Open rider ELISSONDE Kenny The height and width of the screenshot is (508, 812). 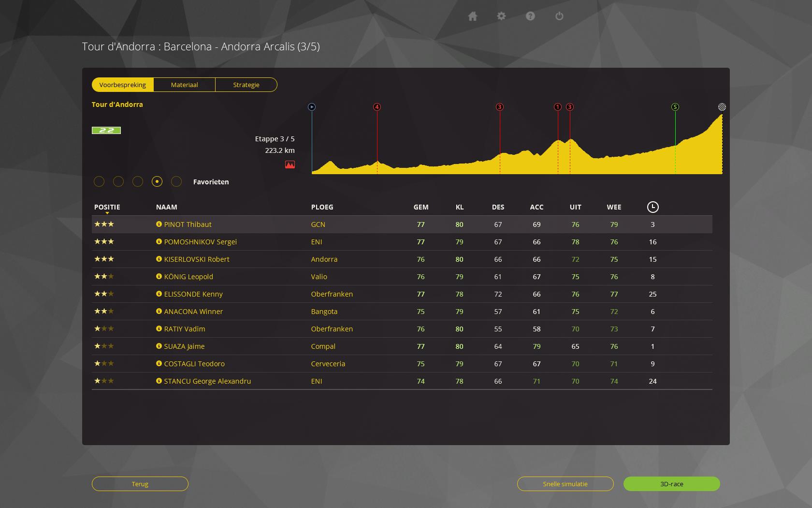[x=193, y=294]
